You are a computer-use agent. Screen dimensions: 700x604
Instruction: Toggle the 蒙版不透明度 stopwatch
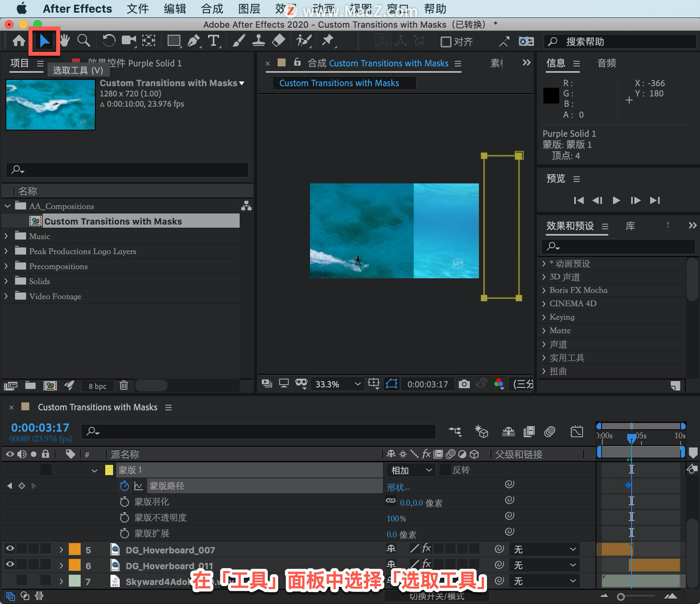[x=124, y=517]
